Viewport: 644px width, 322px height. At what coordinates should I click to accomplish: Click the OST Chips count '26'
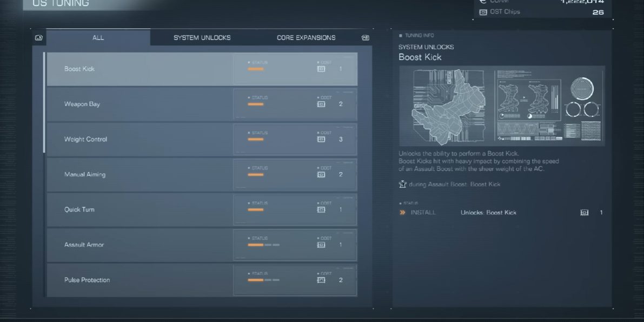point(598,12)
